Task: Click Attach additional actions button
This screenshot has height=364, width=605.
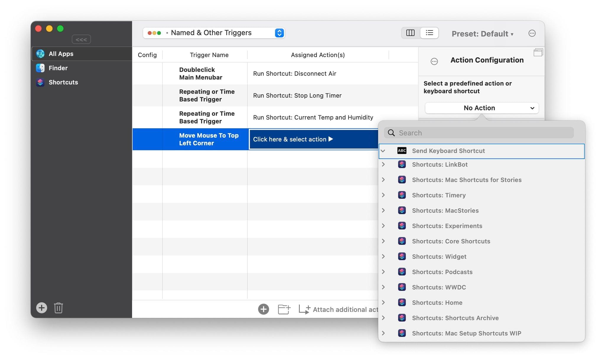Action: click(x=304, y=309)
